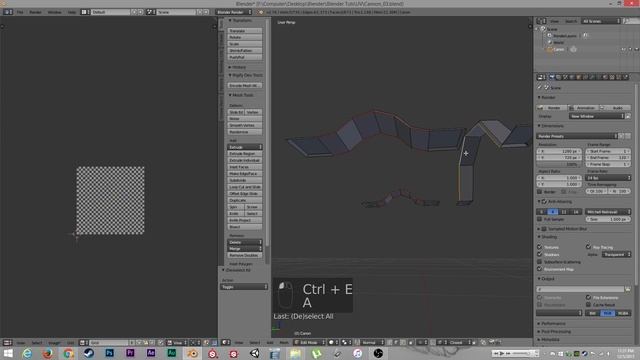This screenshot has width=640, height=360.
Task: Click the anti-aliasing Size value field
Action: coord(608,219)
